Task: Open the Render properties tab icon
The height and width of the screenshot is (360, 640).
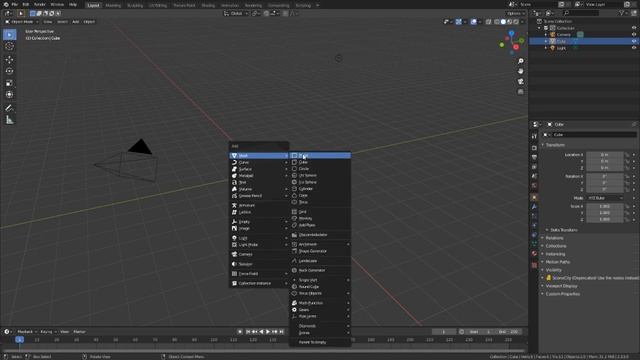Action: tap(534, 148)
